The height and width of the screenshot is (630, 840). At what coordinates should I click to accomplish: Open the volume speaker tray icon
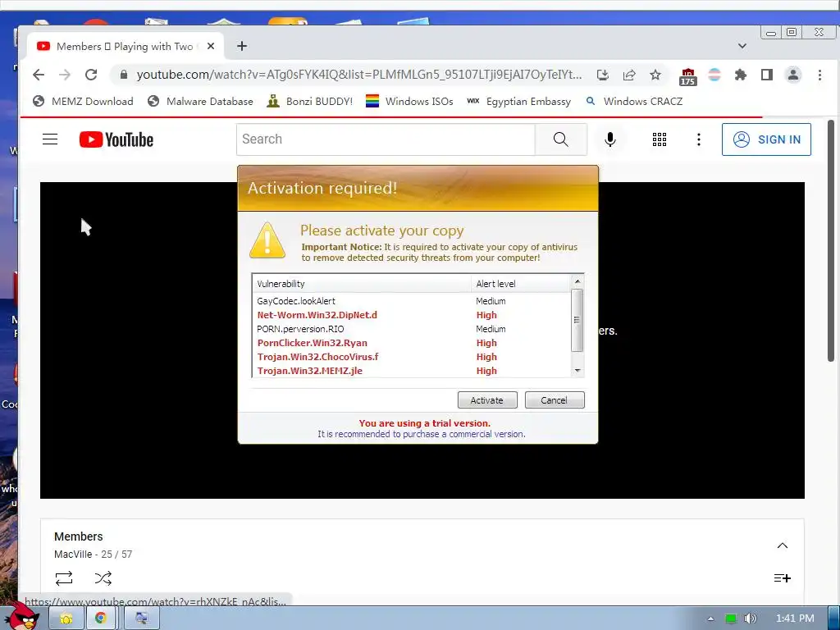coord(751,619)
